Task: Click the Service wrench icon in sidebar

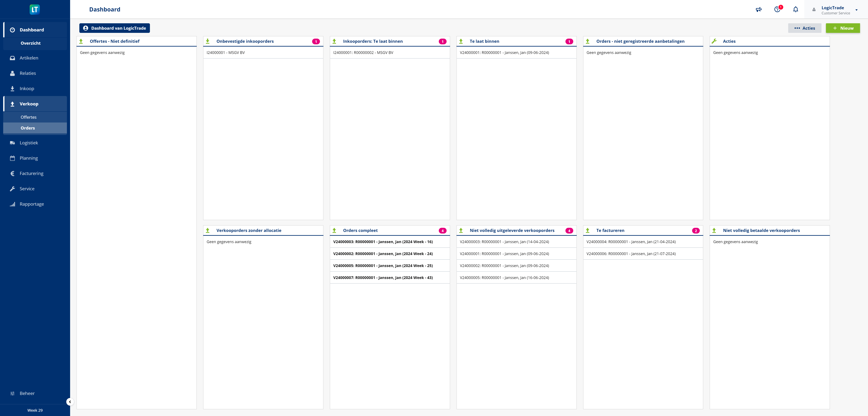Action: tap(12, 189)
